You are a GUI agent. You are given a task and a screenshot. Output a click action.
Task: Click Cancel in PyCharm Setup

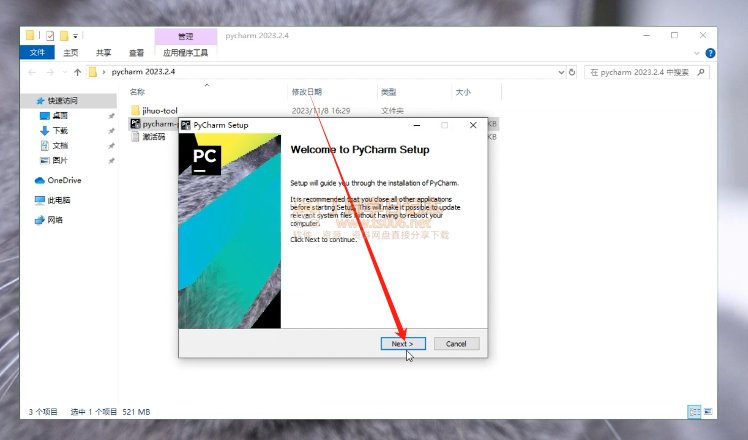(x=456, y=344)
